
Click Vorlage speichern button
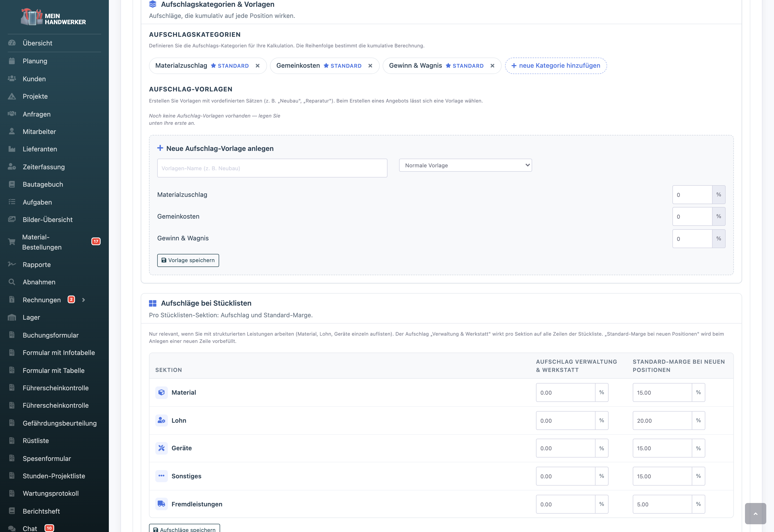(188, 260)
